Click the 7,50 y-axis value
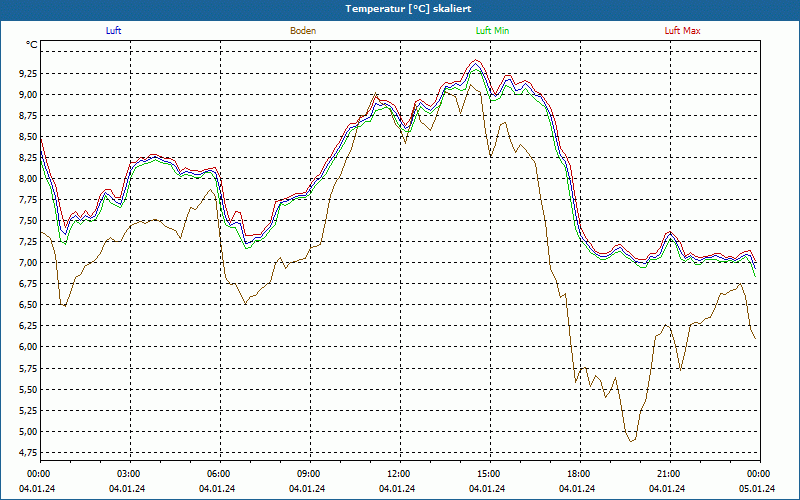 (28, 221)
